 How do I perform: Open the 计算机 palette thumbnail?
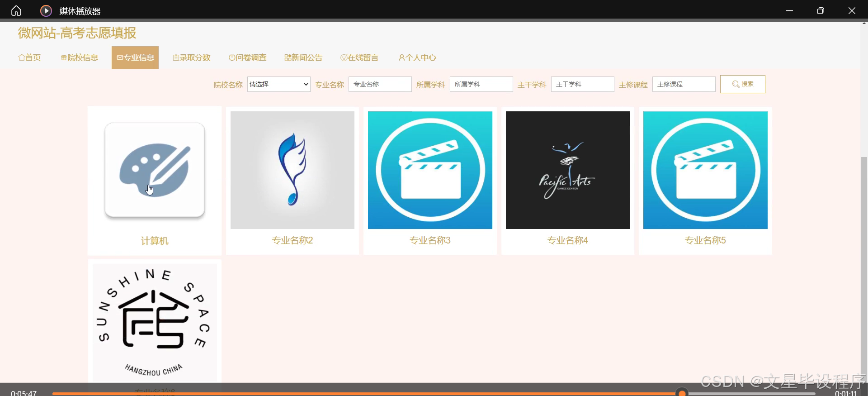[x=155, y=170]
